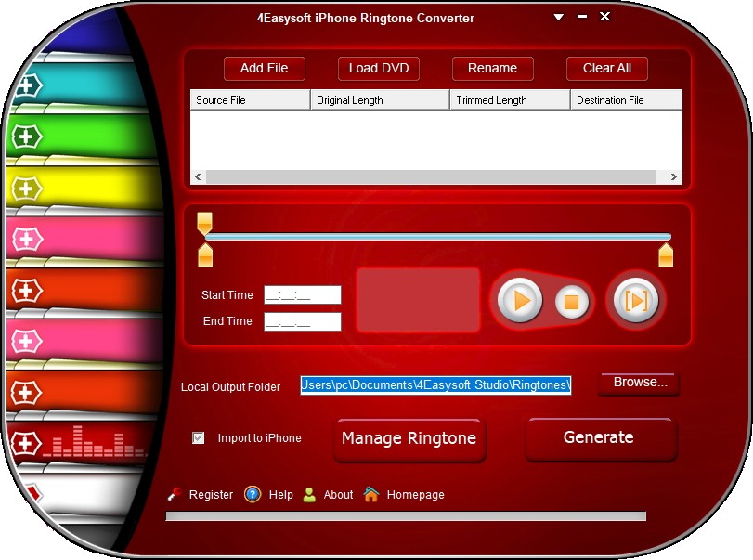Open the title bar dropdown triangle menu
The height and width of the screenshot is (560, 753).
tap(559, 17)
